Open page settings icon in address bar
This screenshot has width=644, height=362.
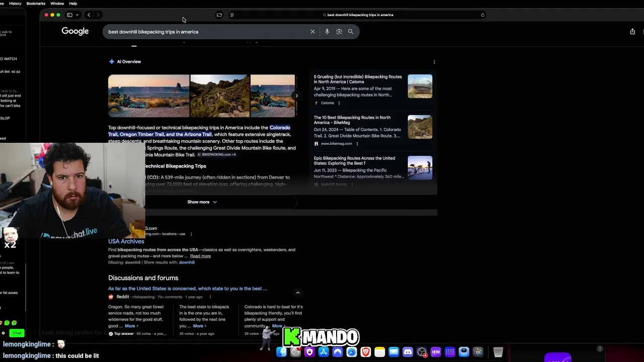pos(232,15)
